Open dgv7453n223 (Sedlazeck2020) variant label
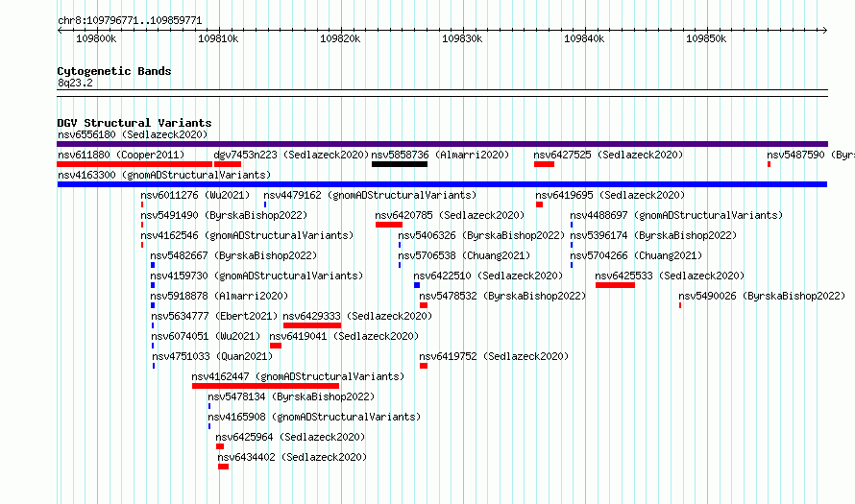The width and height of the screenshot is (855, 504). tap(291, 155)
